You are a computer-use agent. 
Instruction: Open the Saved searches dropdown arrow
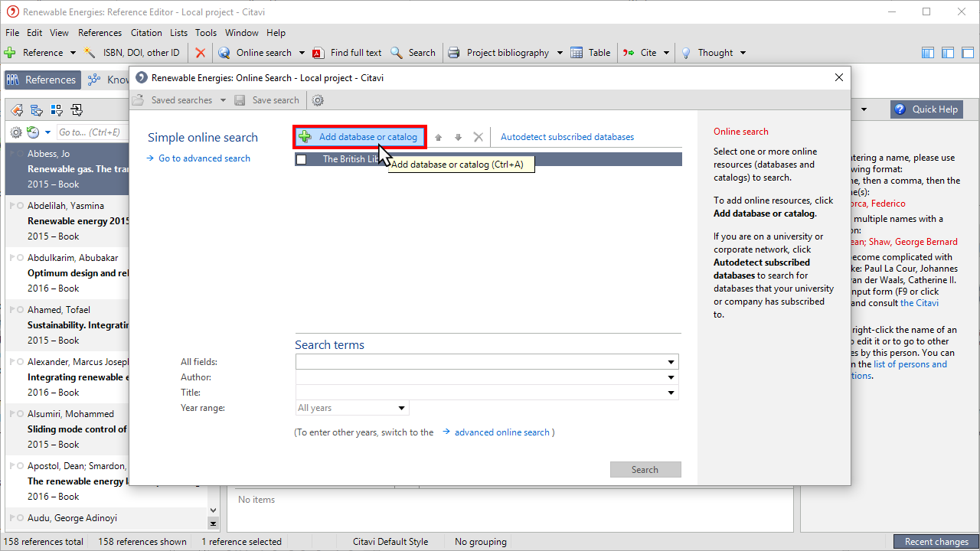point(223,100)
